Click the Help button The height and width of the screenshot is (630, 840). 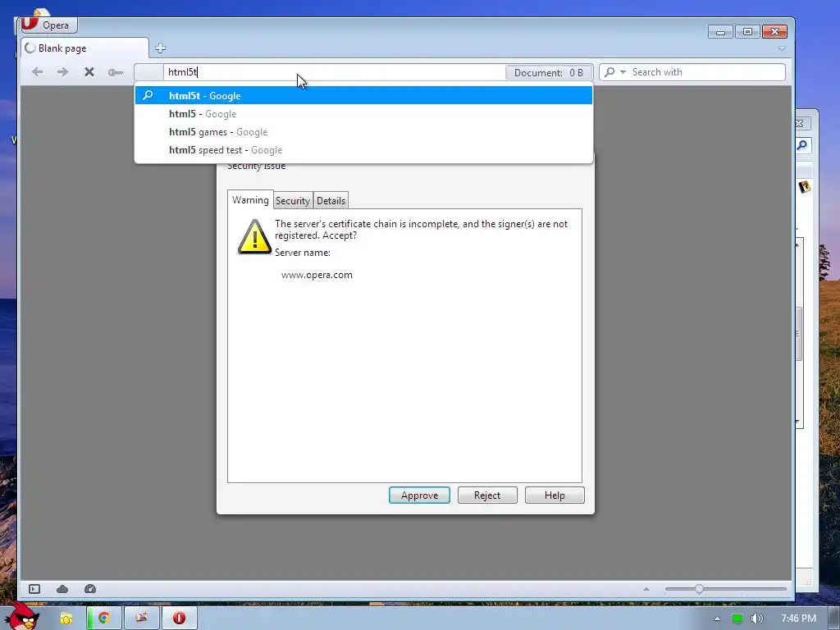pos(555,495)
